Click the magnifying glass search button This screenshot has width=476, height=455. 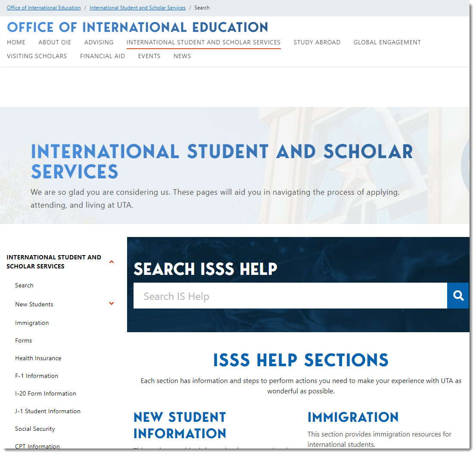(458, 296)
